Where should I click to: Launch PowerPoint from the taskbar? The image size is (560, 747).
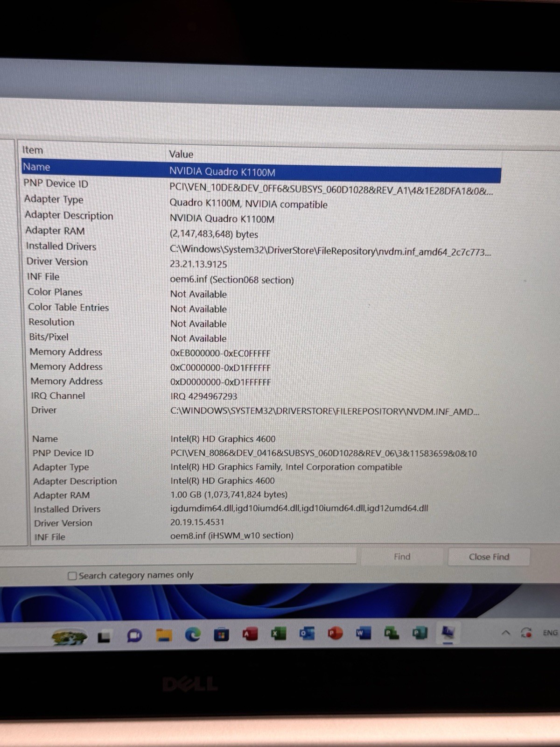point(335,633)
